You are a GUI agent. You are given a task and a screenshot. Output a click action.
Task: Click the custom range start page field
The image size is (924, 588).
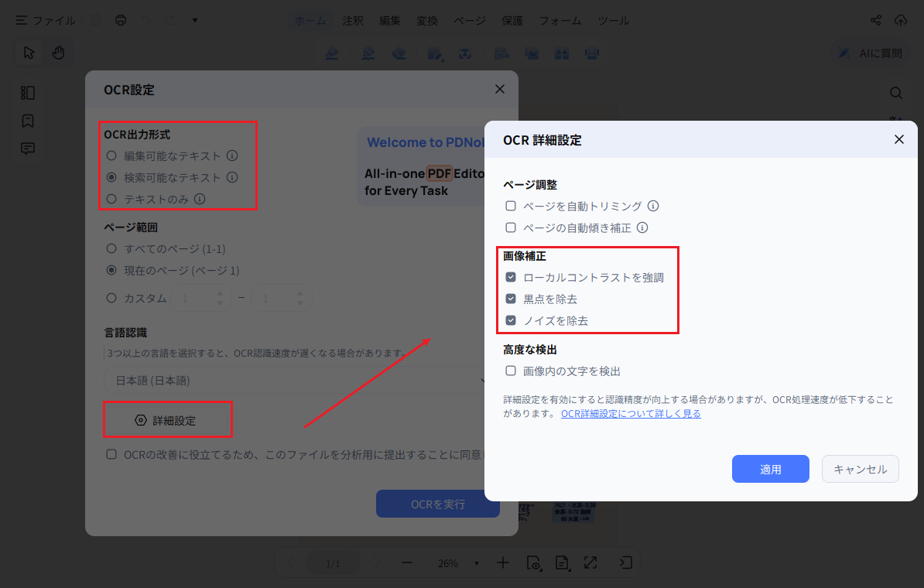click(x=201, y=298)
